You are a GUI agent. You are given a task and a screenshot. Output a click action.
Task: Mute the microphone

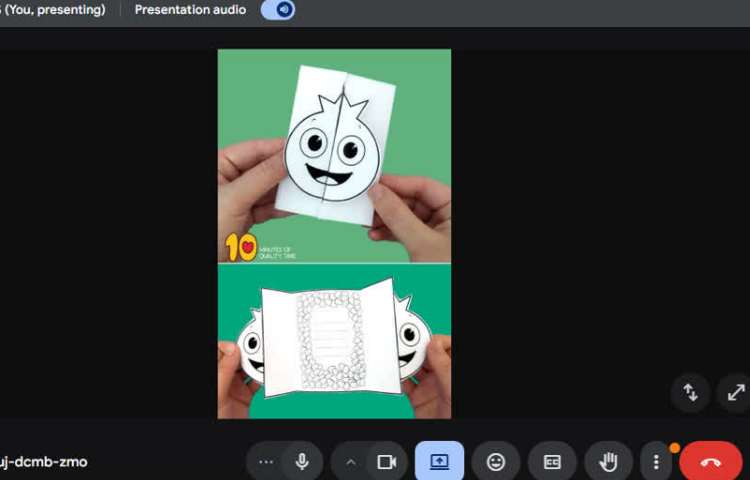coord(301,462)
